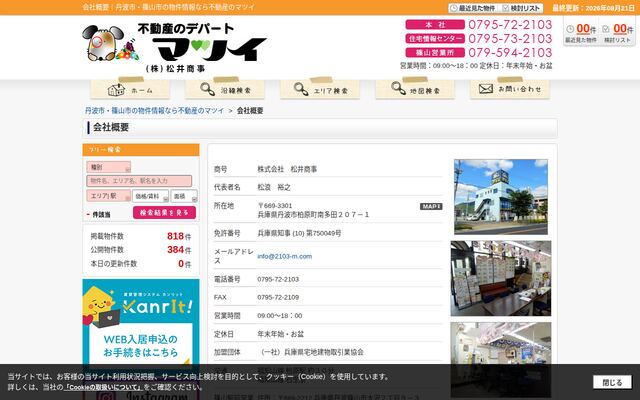Expand the 価格/賃料 dropdown

point(150,196)
